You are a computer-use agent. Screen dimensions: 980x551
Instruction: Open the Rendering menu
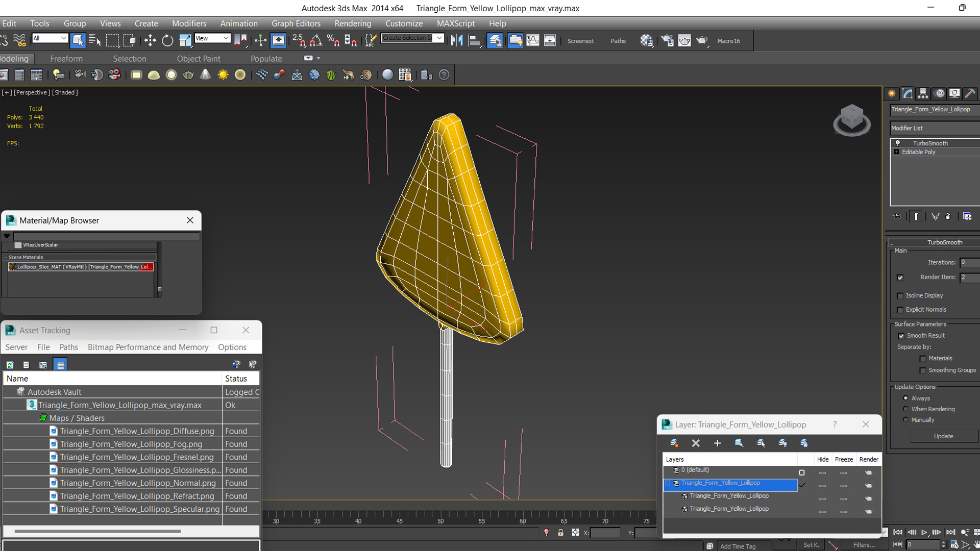click(x=352, y=23)
